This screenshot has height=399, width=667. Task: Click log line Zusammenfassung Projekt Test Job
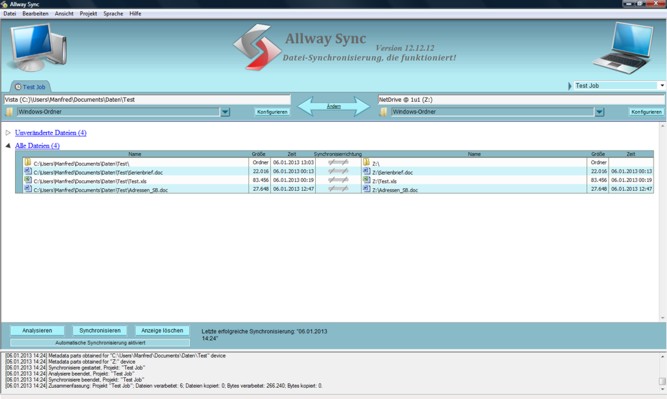tap(164, 386)
